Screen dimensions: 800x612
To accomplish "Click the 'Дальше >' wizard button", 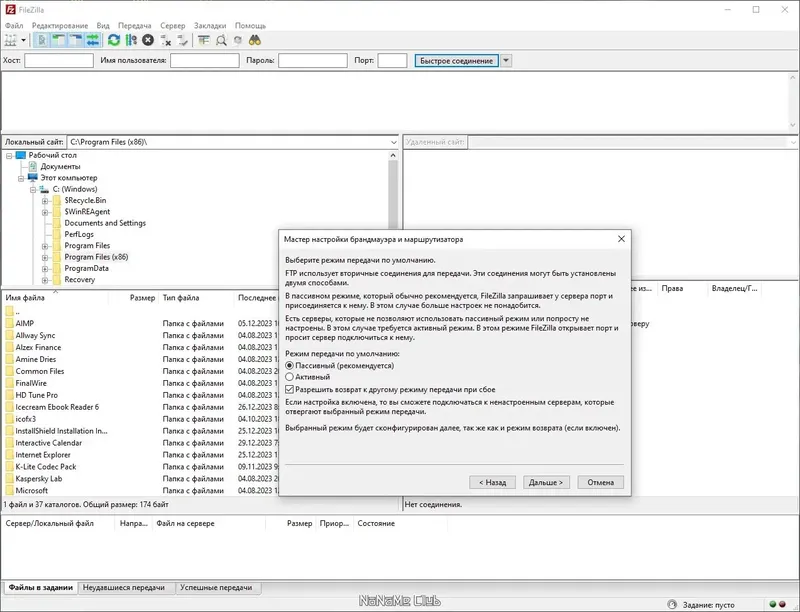I will pos(546,482).
